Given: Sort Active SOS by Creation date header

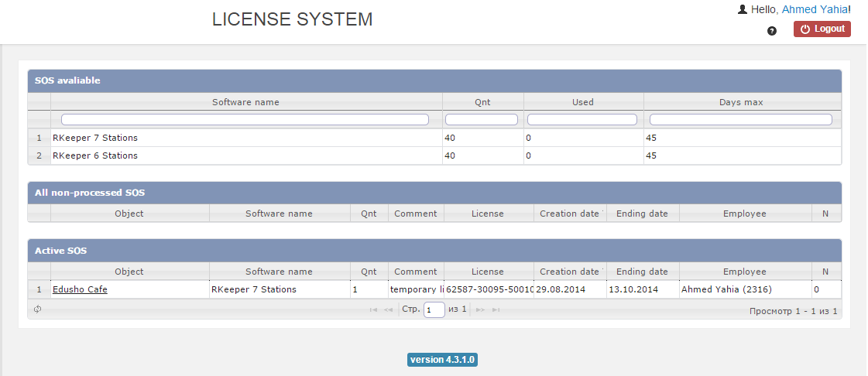Looking at the screenshot, I should click(570, 272).
